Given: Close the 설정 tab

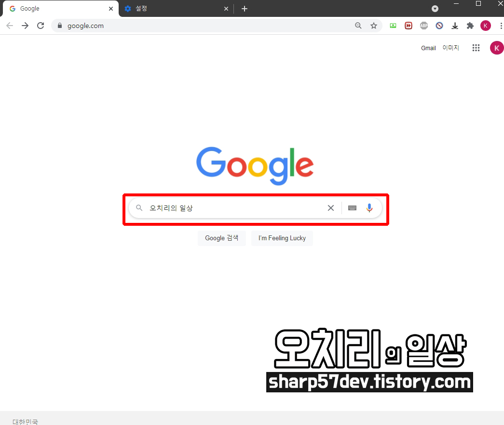Looking at the screenshot, I should click(226, 9).
